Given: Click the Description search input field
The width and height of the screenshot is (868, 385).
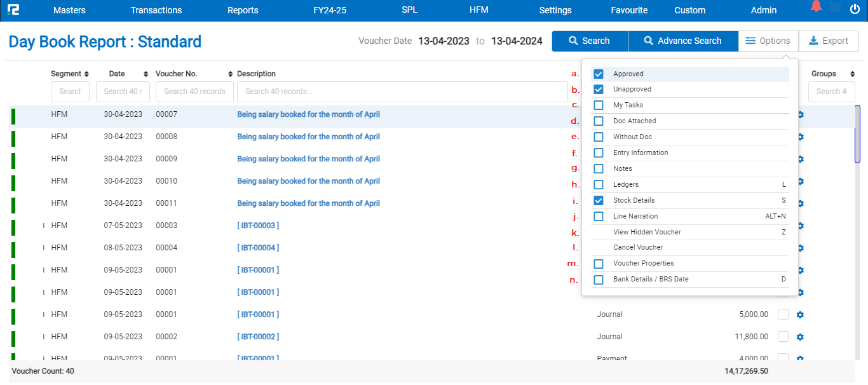Looking at the screenshot, I should pyautogui.click(x=402, y=91).
